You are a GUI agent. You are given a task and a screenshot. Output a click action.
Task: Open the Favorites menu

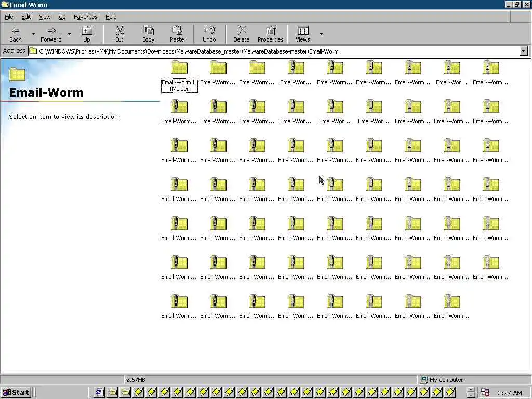point(86,17)
